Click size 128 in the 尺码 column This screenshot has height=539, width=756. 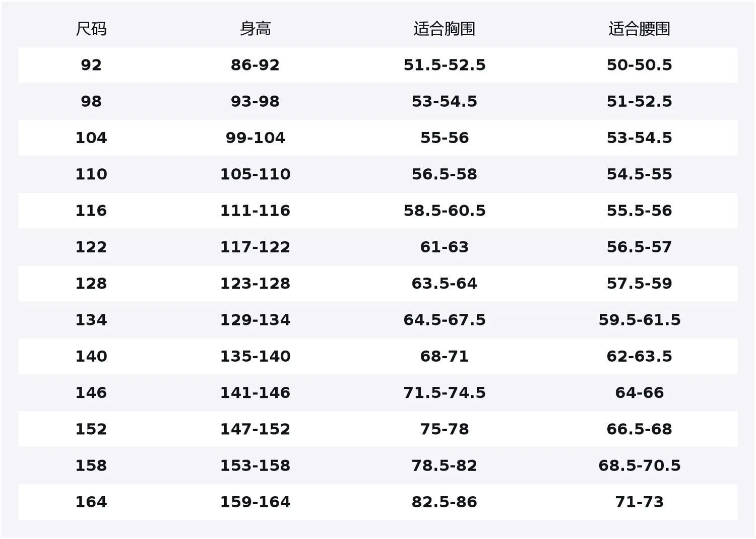[91, 284]
